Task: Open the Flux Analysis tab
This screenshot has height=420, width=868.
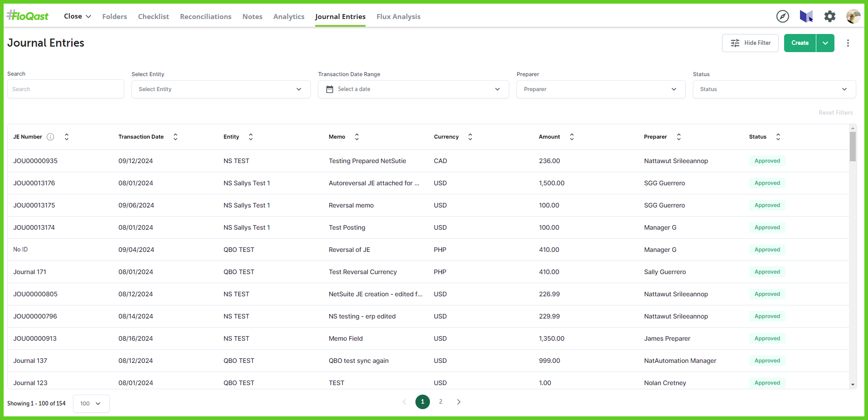Action: pos(398,17)
